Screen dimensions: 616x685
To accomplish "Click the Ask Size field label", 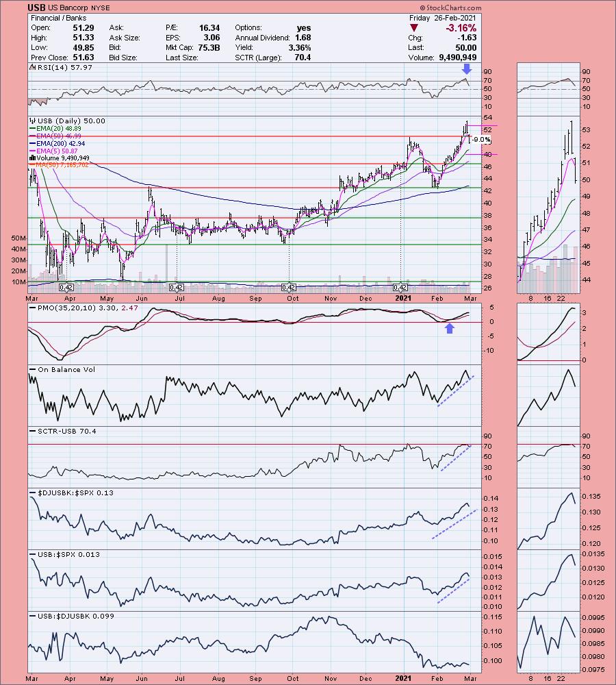I will [125, 38].
